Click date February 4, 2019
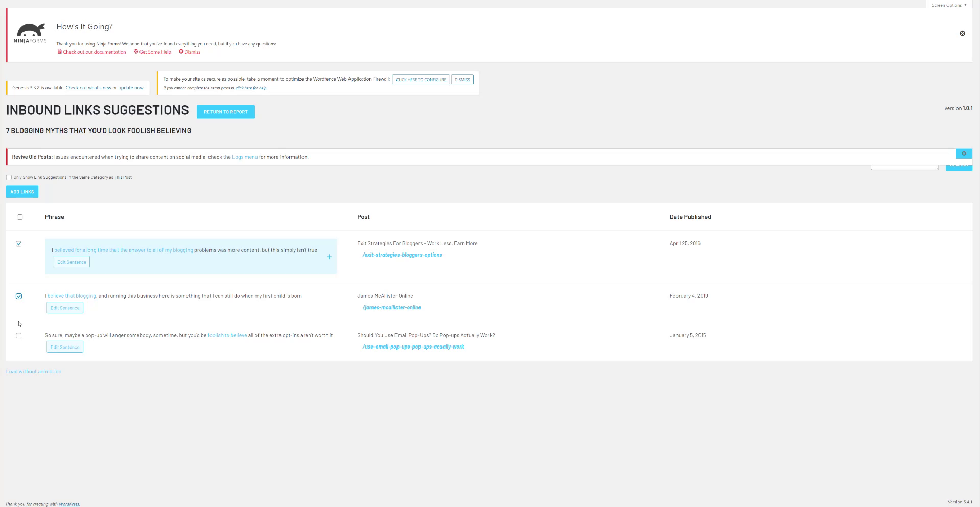The height and width of the screenshot is (507, 980). (689, 296)
